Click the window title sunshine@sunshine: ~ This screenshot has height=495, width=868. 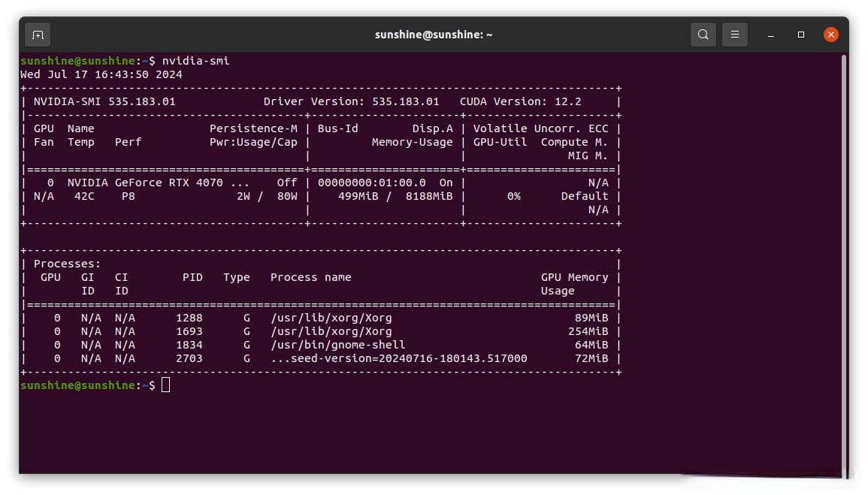click(434, 35)
